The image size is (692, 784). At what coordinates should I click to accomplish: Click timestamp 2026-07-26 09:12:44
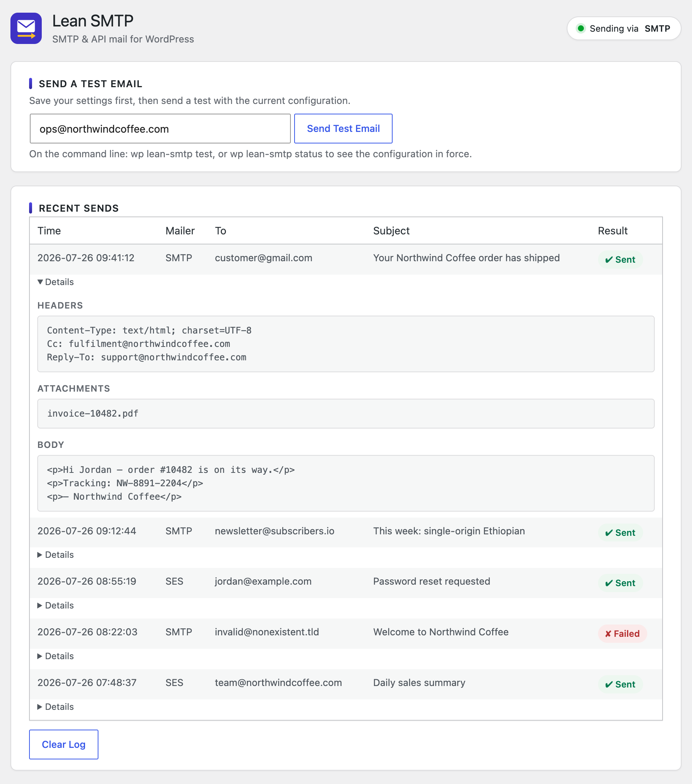(x=87, y=531)
